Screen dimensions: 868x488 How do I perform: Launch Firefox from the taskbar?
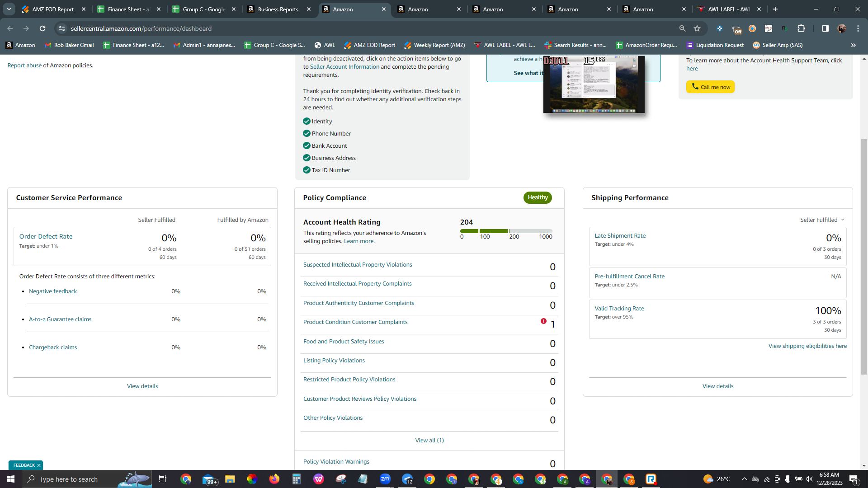pos(274,479)
